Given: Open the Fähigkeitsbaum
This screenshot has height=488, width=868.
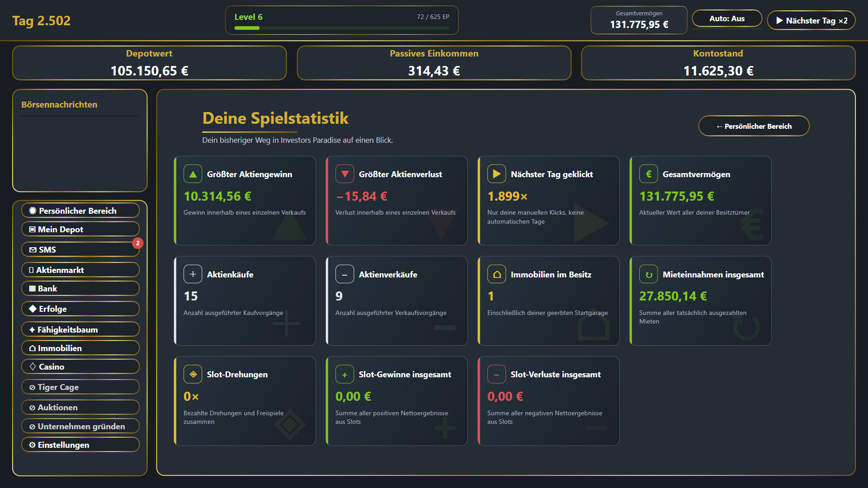Looking at the screenshot, I should (x=80, y=329).
